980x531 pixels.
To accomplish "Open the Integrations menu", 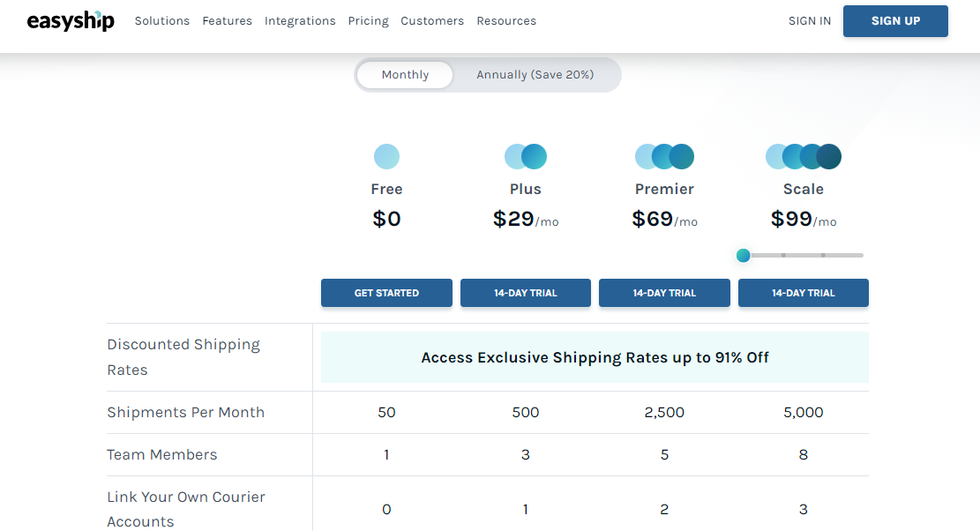I will 300,20.
